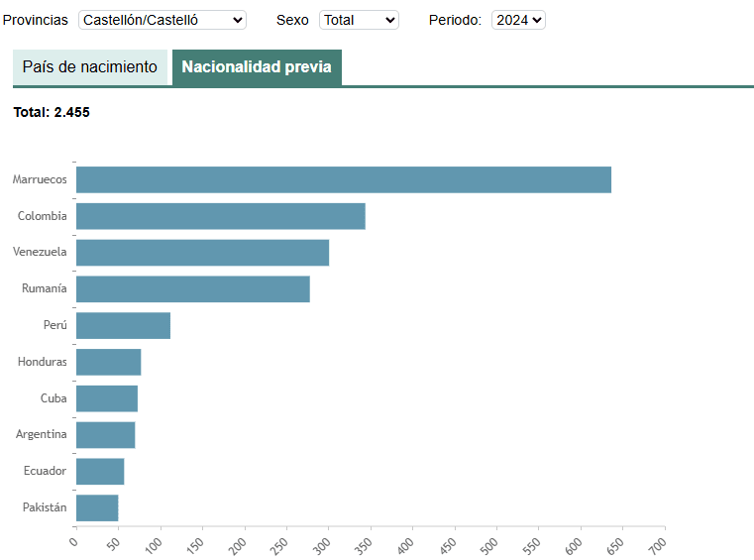Click the Pakistán bar

(96, 507)
